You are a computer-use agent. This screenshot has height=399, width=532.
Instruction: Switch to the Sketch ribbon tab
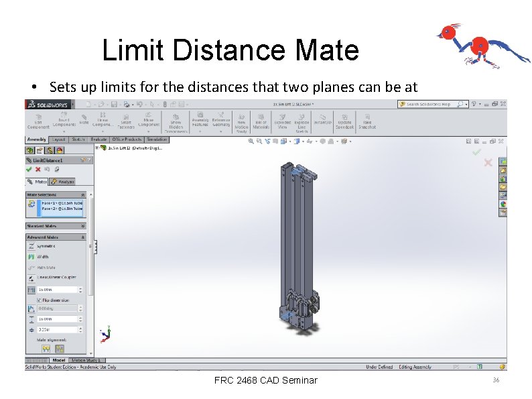78,139
